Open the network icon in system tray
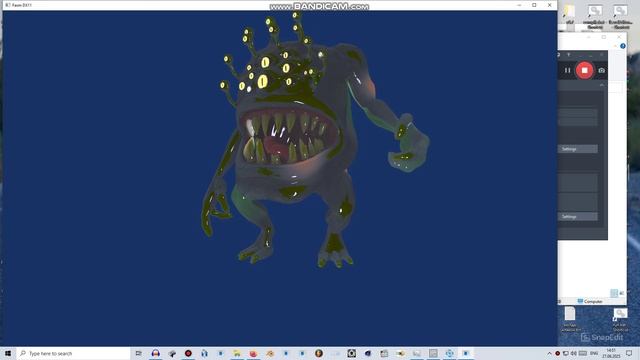Viewport: 640px width, 360px height. click(x=565, y=353)
